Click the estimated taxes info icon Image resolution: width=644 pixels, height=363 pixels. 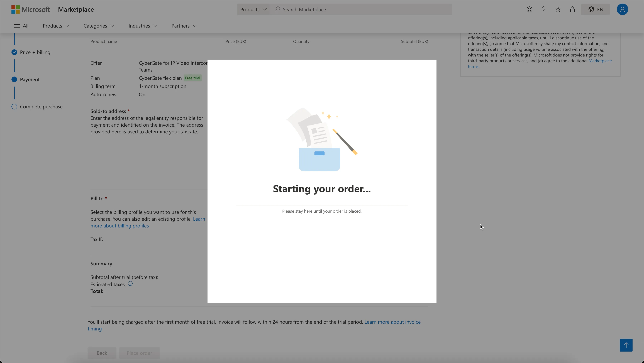[x=130, y=284]
